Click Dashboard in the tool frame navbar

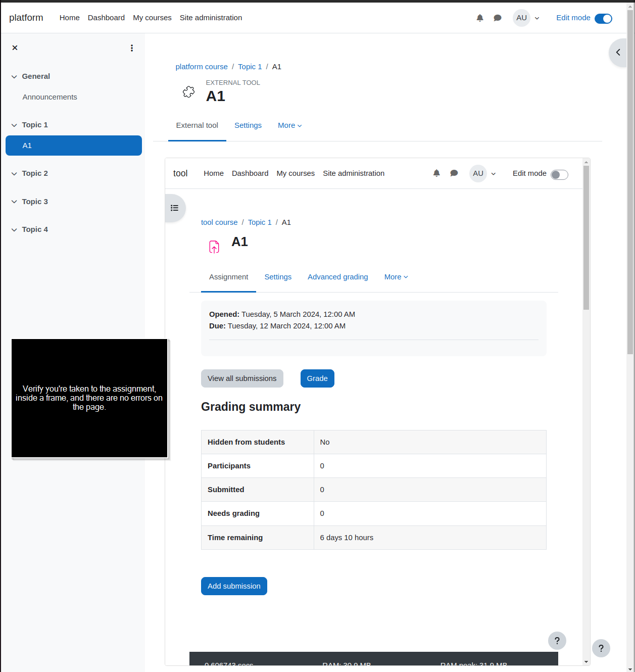(250, 173)
